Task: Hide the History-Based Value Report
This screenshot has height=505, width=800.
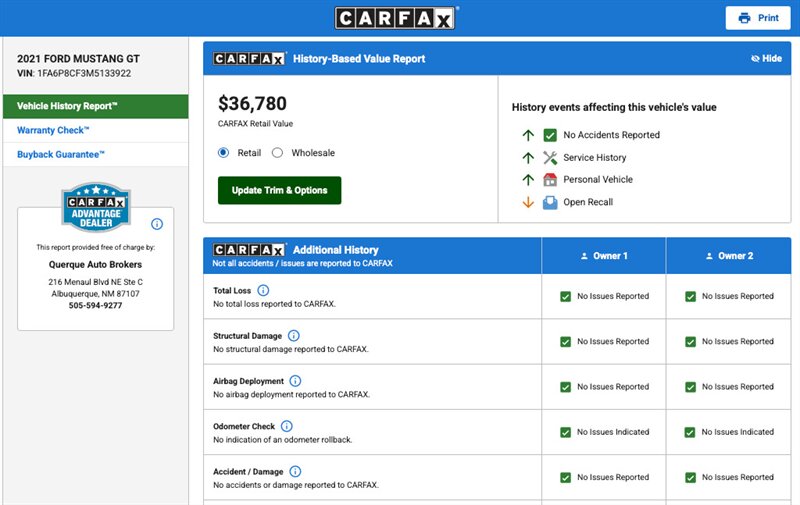Action: [766, 59]
